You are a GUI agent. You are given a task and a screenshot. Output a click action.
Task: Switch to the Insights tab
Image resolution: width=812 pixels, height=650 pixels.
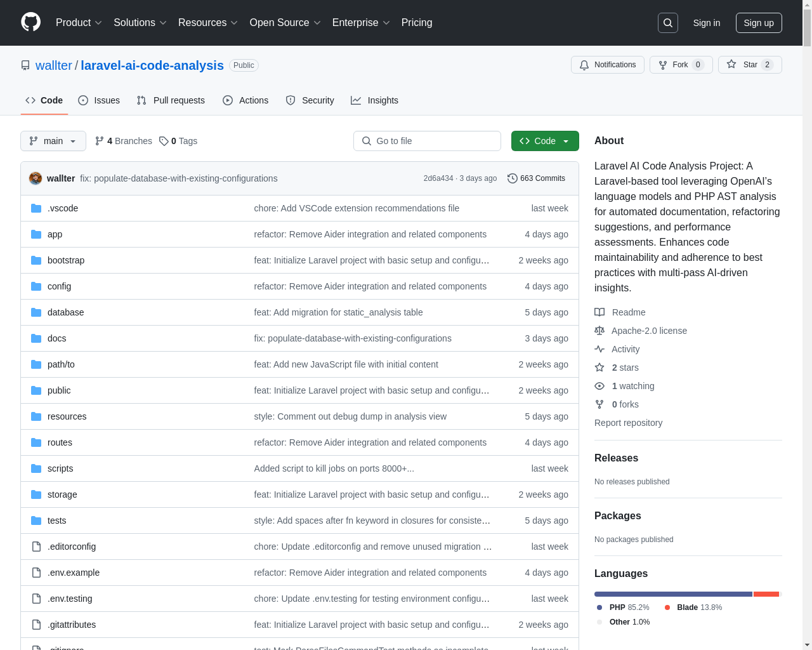coord(374,100)
